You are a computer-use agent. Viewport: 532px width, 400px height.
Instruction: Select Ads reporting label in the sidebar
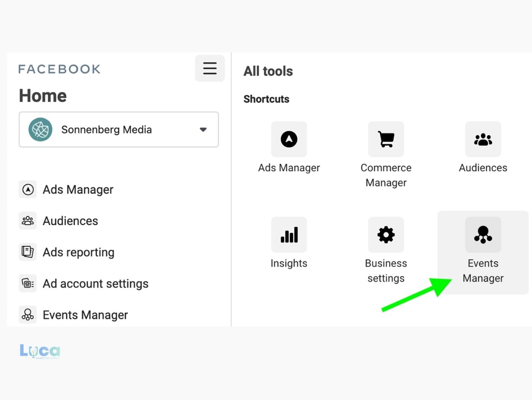pyautogui.click(x=79, y=252)
